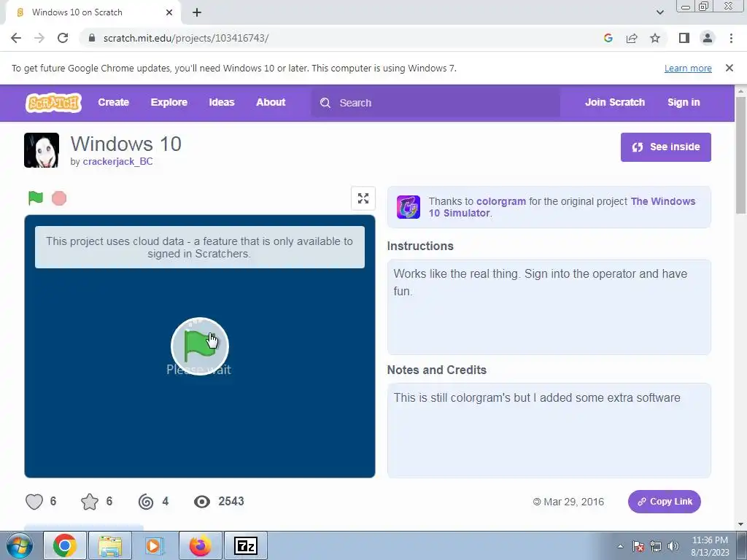This screenshot has height=560, width=747.
Task: Stop project with red stop button
Action: [x=59, y=198]
